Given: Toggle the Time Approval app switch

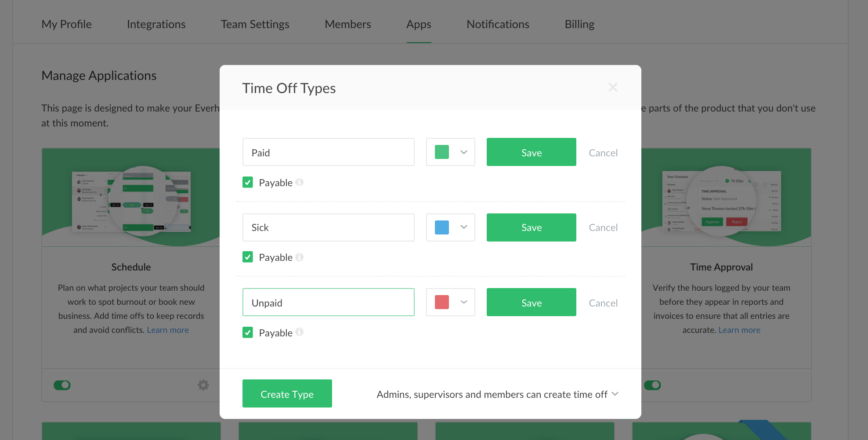Looking at the screenshot, I should [652, 385].
